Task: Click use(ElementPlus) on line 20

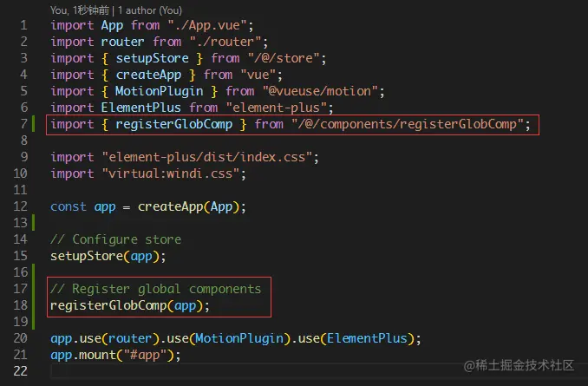Action: (x=356, y=339)
